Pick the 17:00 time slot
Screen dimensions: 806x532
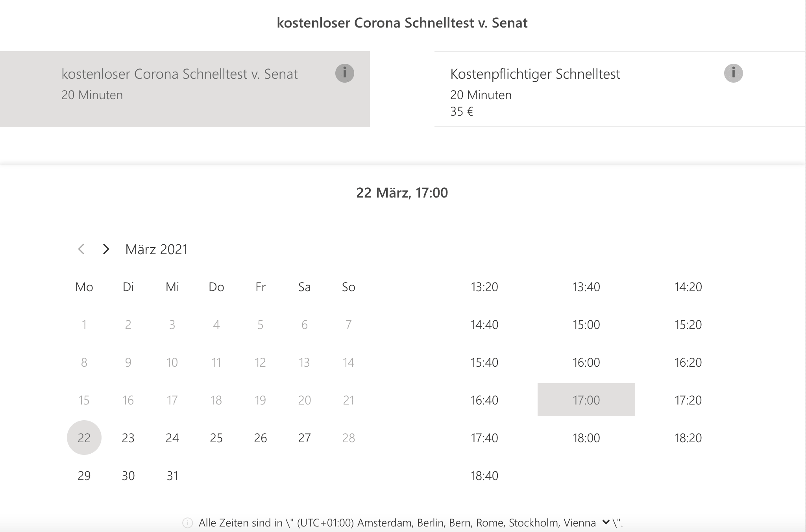(x=586, y=400)
